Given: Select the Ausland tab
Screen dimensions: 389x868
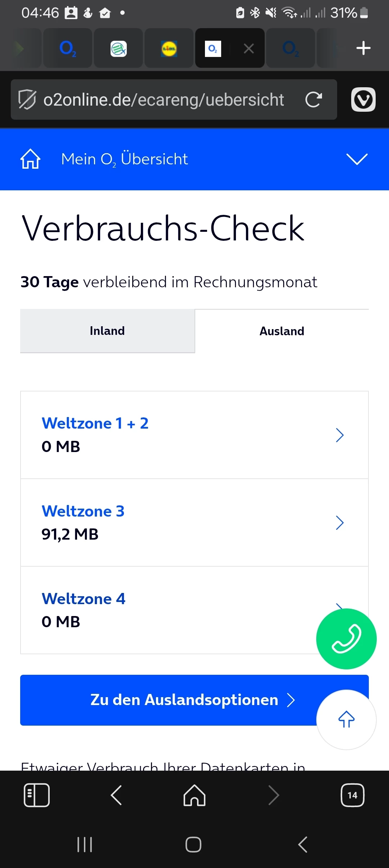Looking at the screenshot, I should 282,331.
